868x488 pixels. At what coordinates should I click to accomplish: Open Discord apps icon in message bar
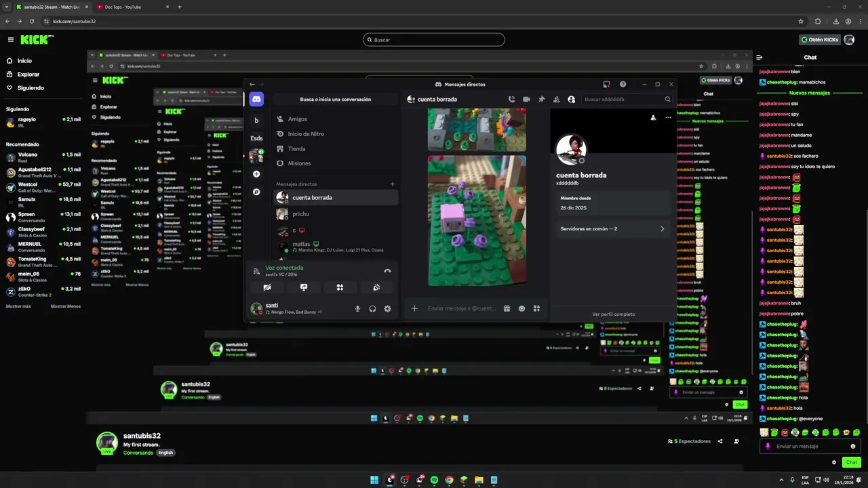[x=536, y=308]
